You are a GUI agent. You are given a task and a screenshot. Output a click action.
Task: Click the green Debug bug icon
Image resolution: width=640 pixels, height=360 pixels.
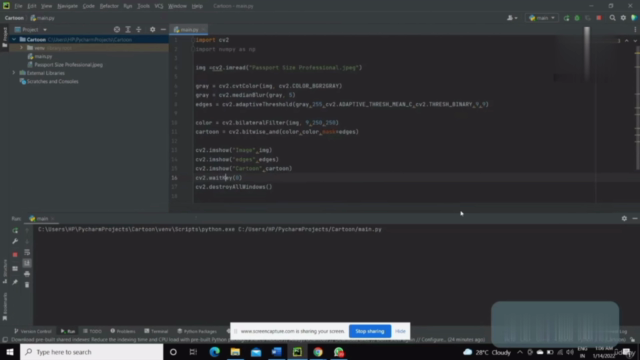coord(577,18)
